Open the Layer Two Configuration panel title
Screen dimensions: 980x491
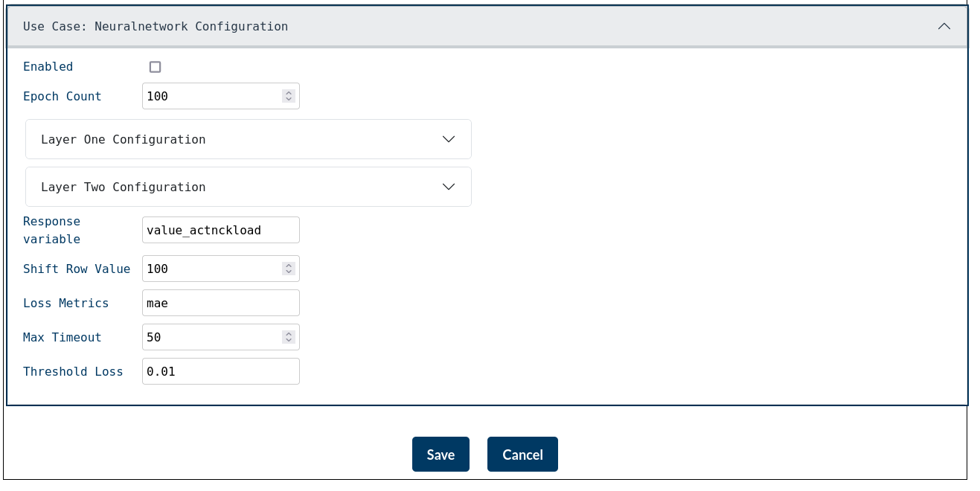click(124, 187)
